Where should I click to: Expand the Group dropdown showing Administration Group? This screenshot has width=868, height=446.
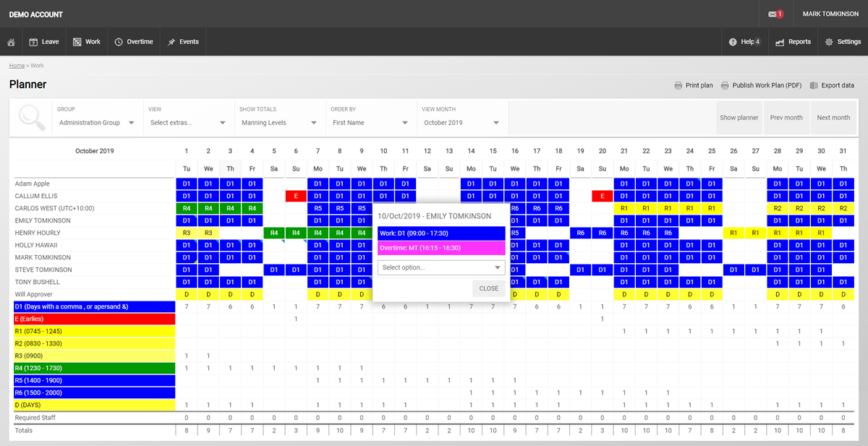(x=96, y=123)
